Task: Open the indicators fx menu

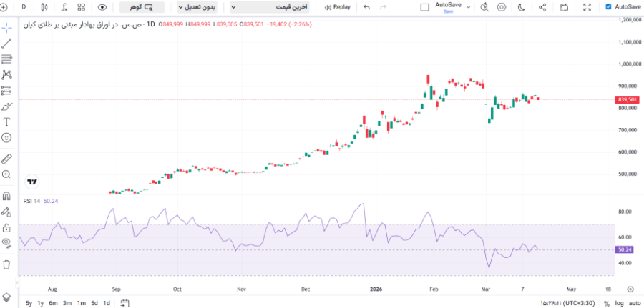Action: pos(64,7)
